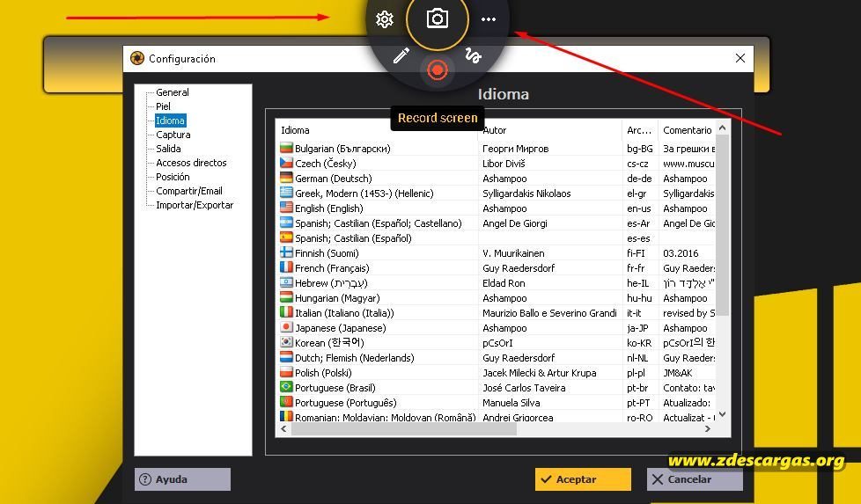Open the Piel settings section
The image size is (861, 504).
tap(163, 106)
